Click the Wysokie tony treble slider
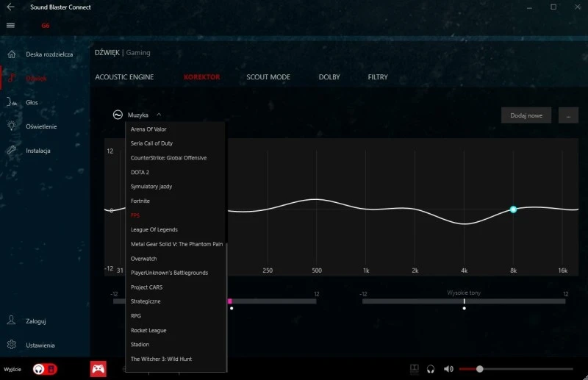 pyautogui.click(x=464, y=301)
